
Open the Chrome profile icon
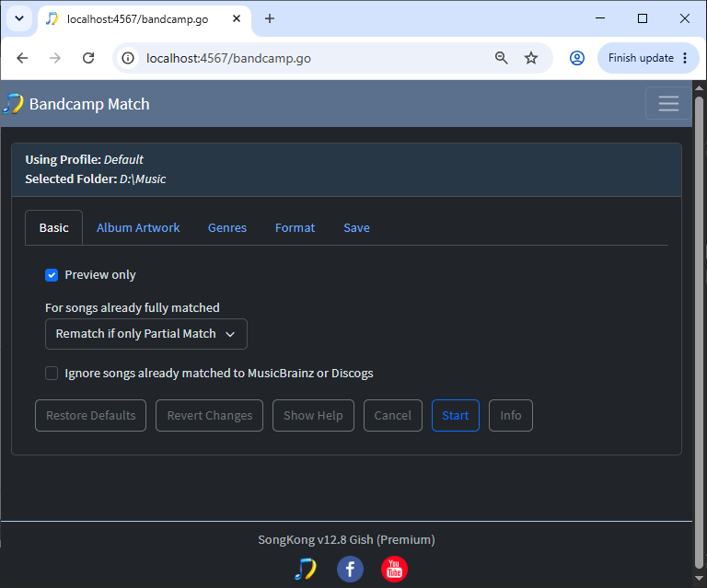click(576, 58)
